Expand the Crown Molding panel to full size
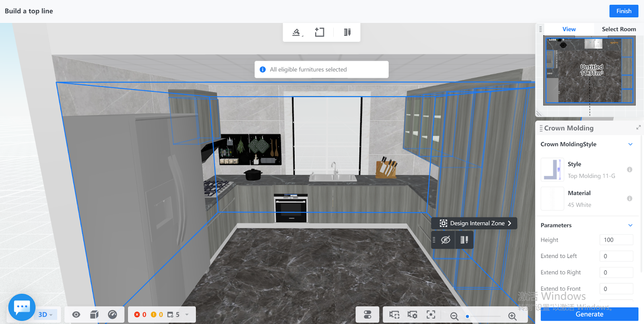 [638, 127]
